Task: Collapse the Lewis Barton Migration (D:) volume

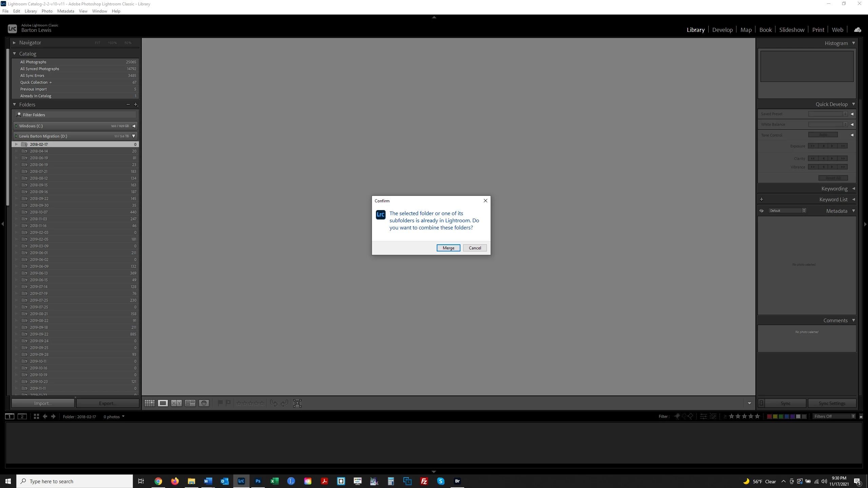Action: coord(134,136)
